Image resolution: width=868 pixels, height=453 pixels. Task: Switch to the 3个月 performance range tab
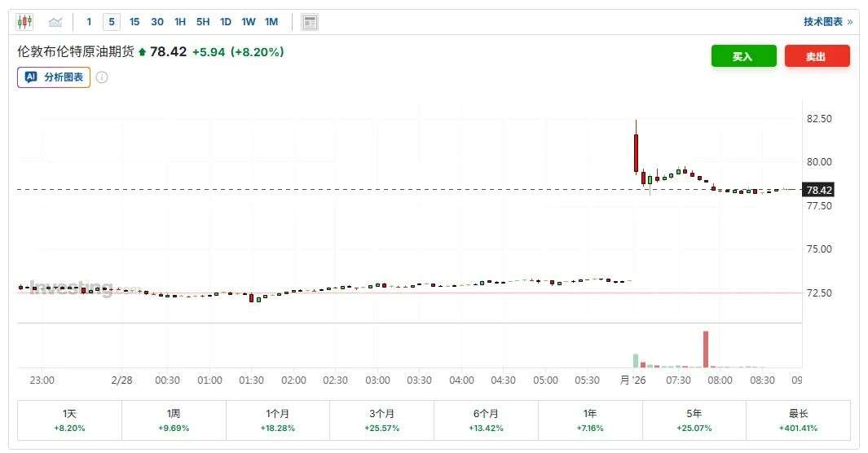click(381, 420)
